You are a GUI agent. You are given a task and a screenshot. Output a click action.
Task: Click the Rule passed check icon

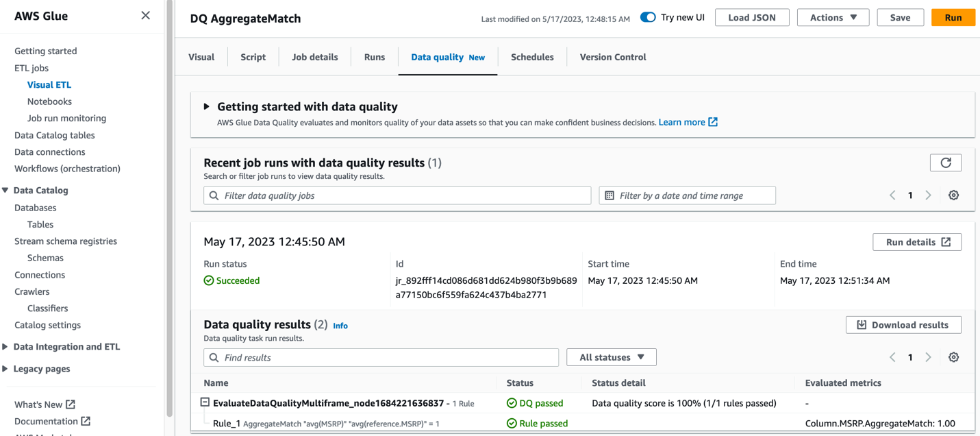[x=512, y=423]
